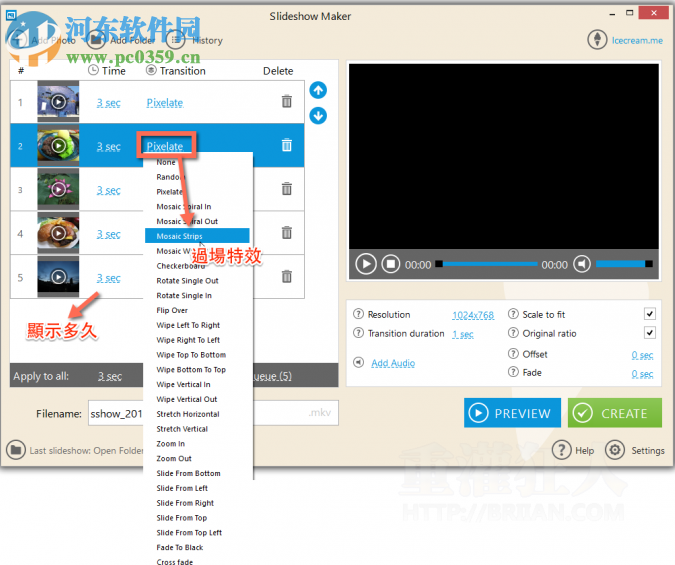Click the CREATE button
Viewport: 675px width, 565px height.
click(615, 413)
